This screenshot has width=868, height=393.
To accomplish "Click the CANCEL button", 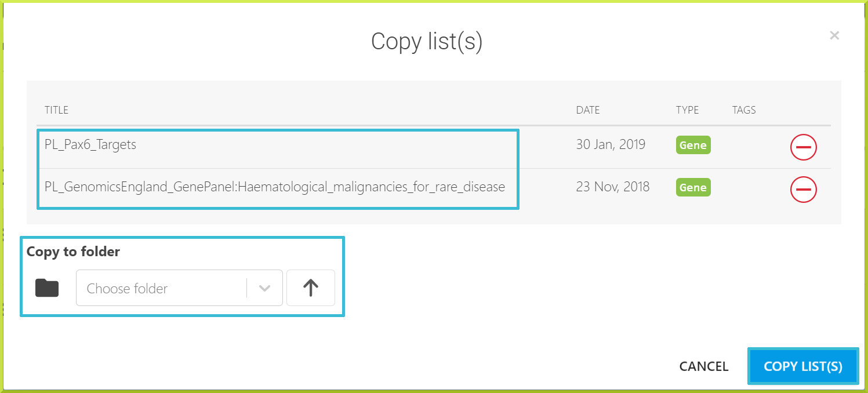I will (x=704, y=366).
